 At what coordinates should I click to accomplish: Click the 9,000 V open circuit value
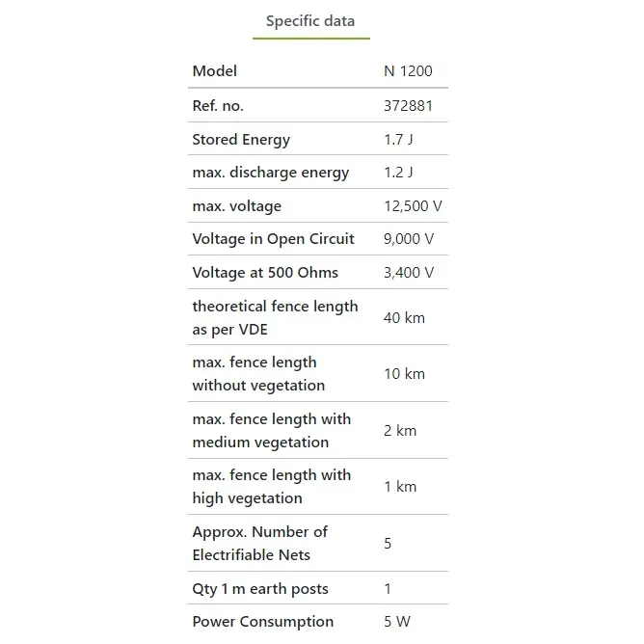click(x=409, y=239)
